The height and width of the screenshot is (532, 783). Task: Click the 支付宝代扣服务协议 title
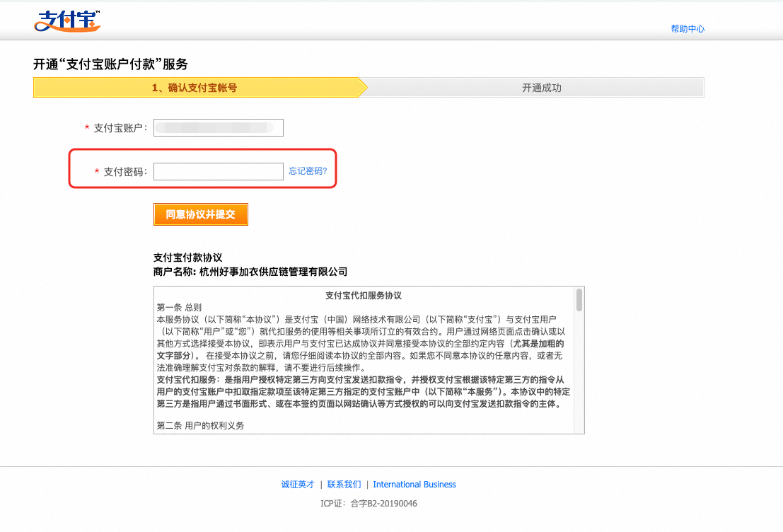point(364,296)
